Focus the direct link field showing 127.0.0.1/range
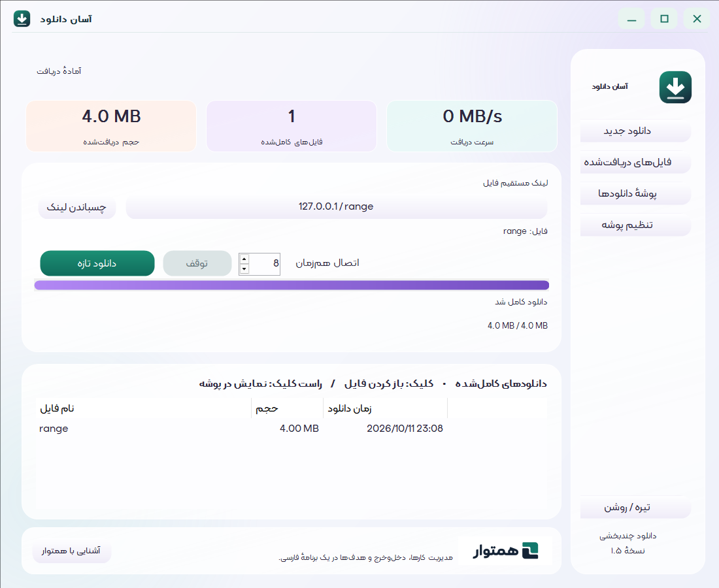Viewport: 719px width, 588px height. pos(336,206)
